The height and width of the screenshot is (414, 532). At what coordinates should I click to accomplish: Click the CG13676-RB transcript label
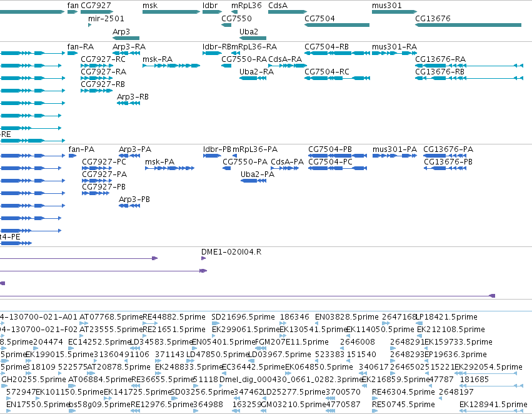tap(439, 71)
